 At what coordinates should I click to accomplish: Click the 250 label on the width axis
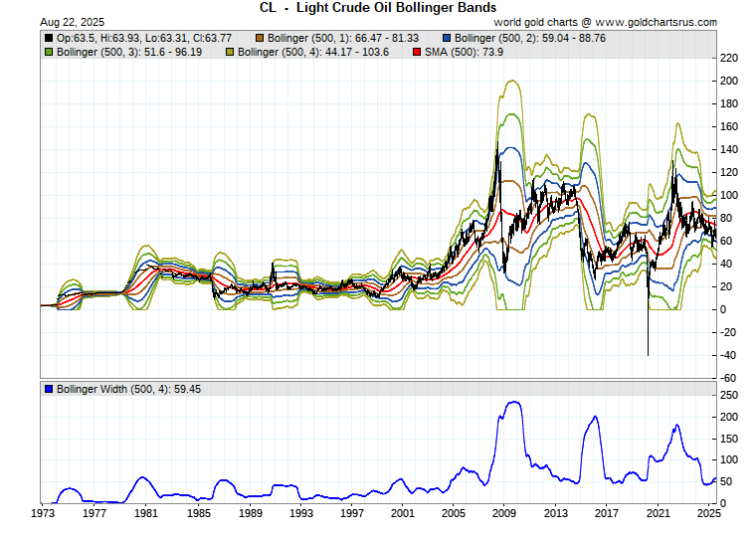728,396
